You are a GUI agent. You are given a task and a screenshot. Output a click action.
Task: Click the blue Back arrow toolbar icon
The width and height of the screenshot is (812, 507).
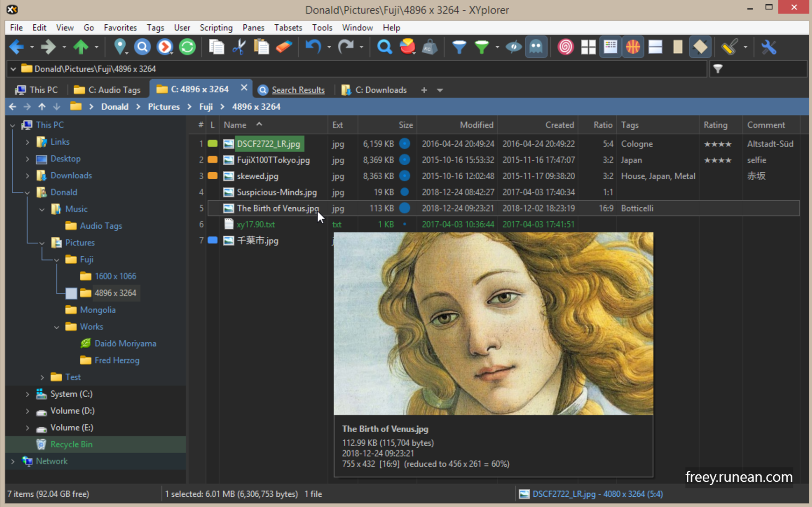pos(16,47)
